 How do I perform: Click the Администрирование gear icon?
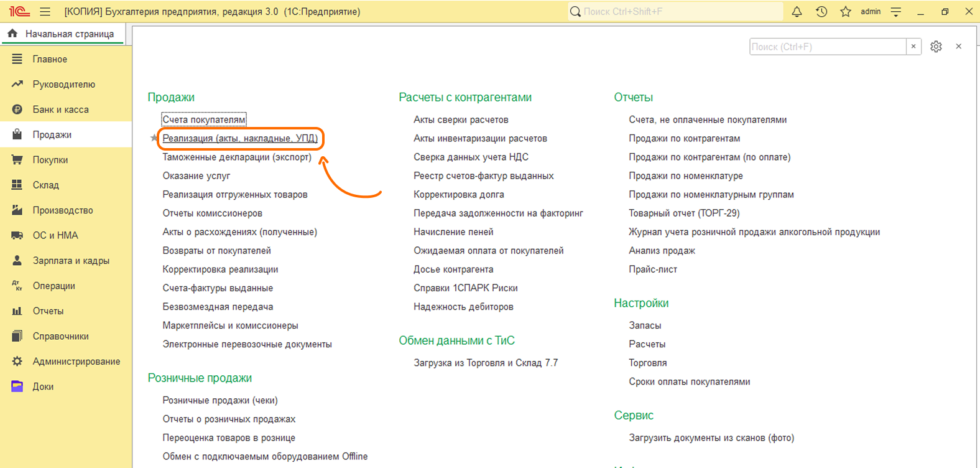pyautogui.click(x=17, y=362)
